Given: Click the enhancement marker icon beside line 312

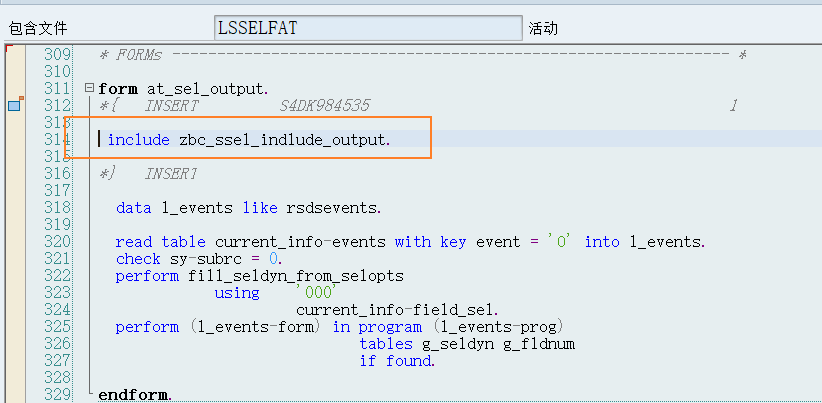Looking at the screenshot, I should 15,105.
